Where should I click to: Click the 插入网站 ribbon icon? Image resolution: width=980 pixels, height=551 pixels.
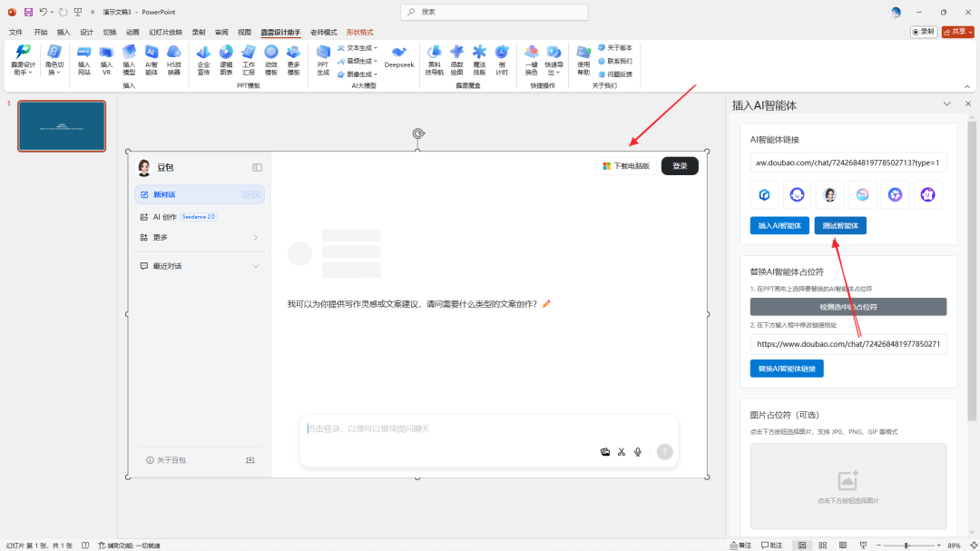coord(83,60)
